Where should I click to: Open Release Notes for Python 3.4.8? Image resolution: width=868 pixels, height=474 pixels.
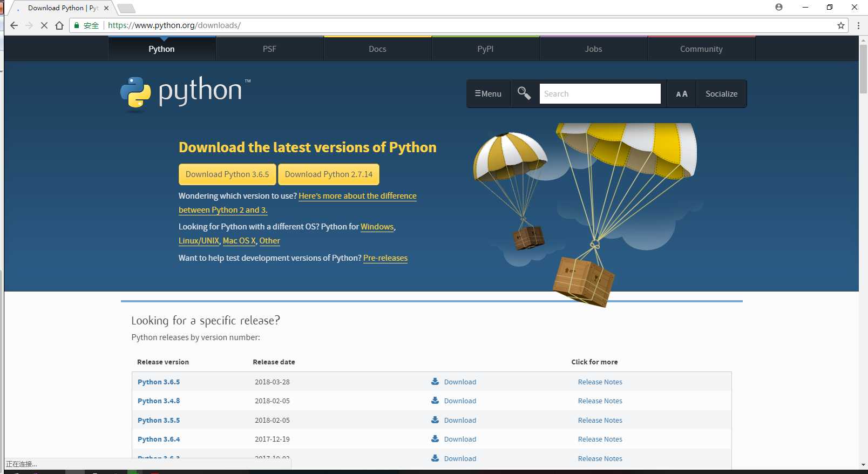click(x=600, y=401)
